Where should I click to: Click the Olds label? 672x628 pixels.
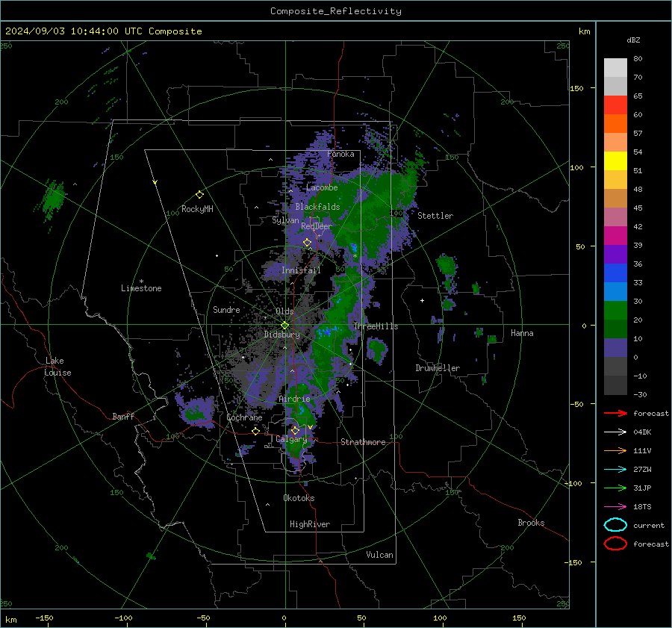pos(284,311)
